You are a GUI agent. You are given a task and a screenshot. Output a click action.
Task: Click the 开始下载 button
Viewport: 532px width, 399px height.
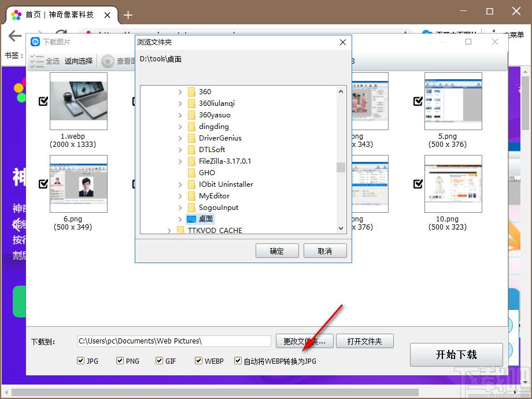click(x=456, y=354)
